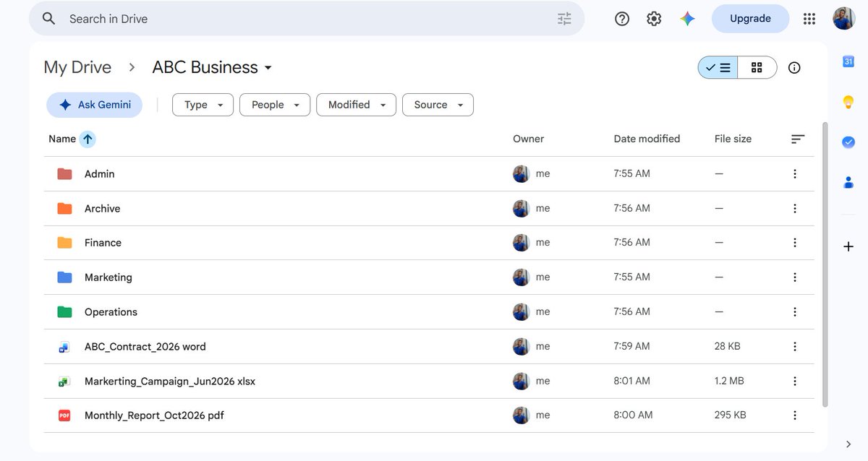Open the Type filter dropdown
The height and width of the screenshot is (461, 868).
click(x=203, y=105)
